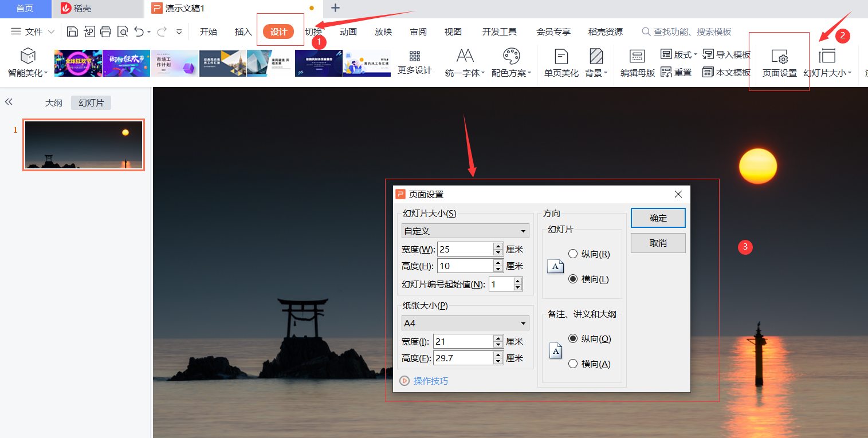Image resolution: width=868 pixels, height=438 pixels.
Task: Open Print Preview from quick access toolbar
Action: pyautogui.click(x=122, y=31)
